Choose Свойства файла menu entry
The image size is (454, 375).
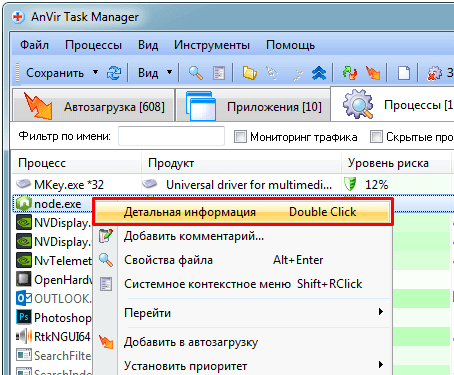(x=243, y=260)
